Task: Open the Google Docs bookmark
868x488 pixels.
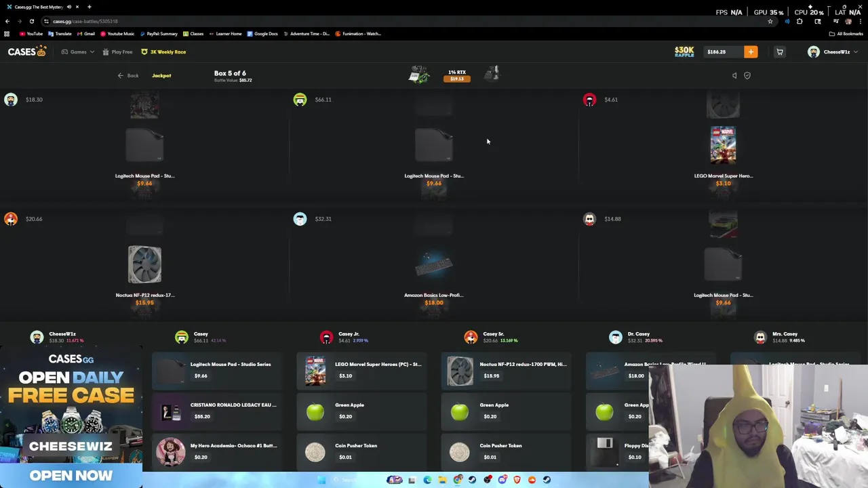Action: pos(262,33)
